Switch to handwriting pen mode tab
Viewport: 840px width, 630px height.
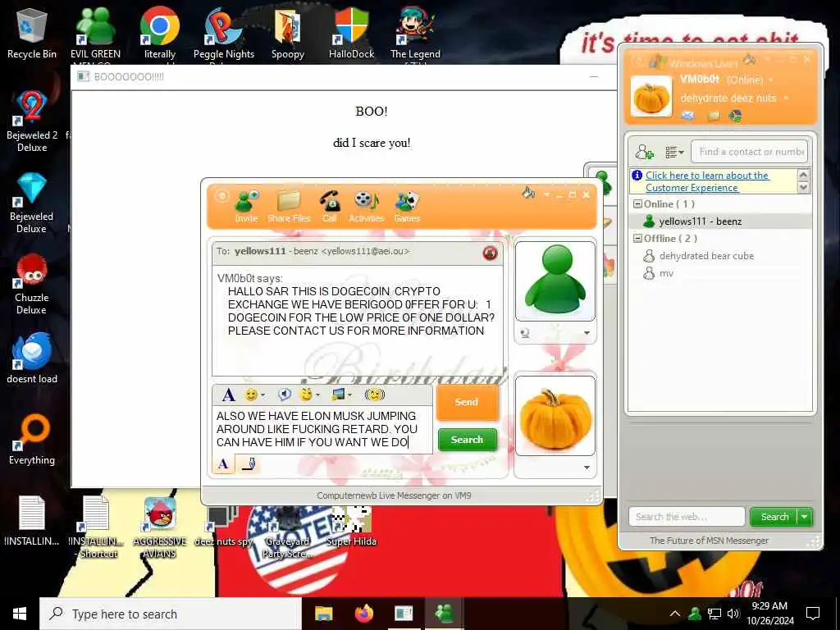pos(248,464)
